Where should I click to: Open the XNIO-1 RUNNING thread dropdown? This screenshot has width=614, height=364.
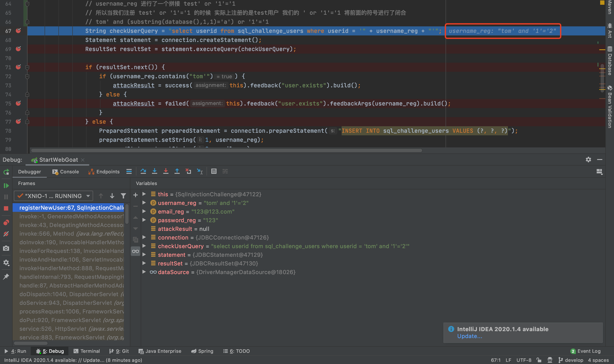53,196
